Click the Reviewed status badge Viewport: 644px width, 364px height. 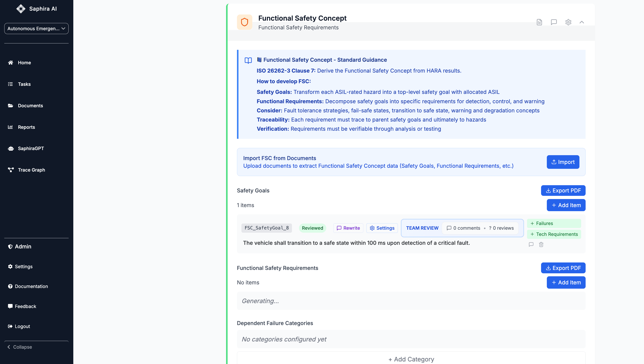click(312, 228)
